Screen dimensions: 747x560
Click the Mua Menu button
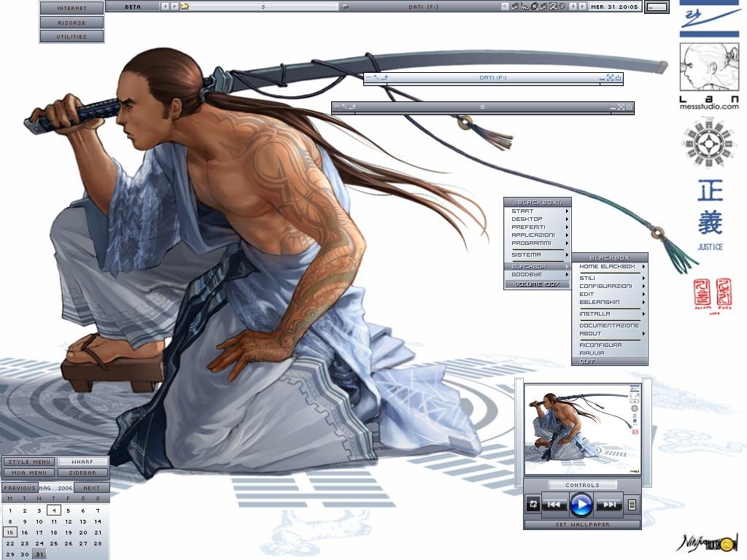tap(29, 472)
